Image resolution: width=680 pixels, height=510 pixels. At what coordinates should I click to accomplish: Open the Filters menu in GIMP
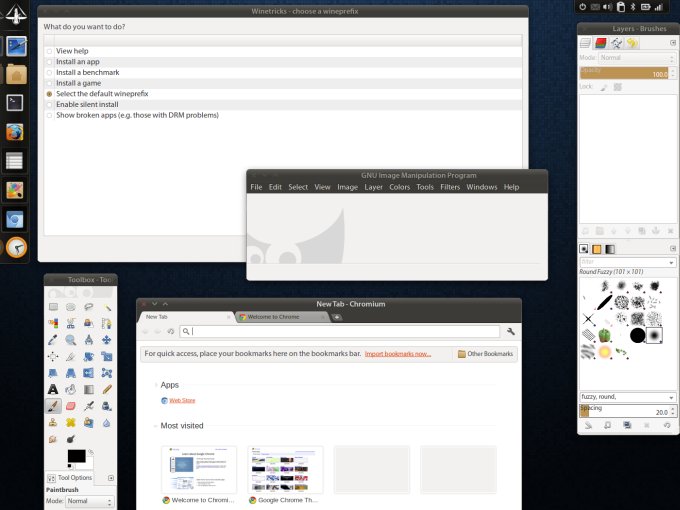[450, 187]
